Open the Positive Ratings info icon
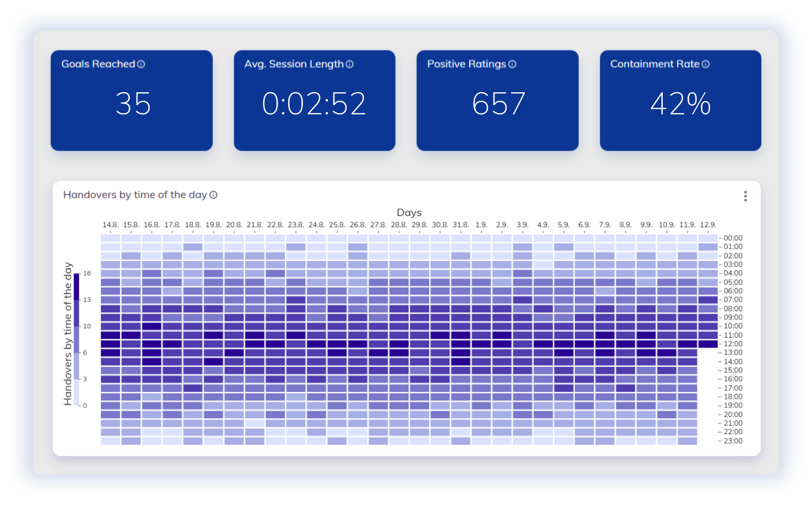This screenshot has width=812, height=505. point(513,64)
